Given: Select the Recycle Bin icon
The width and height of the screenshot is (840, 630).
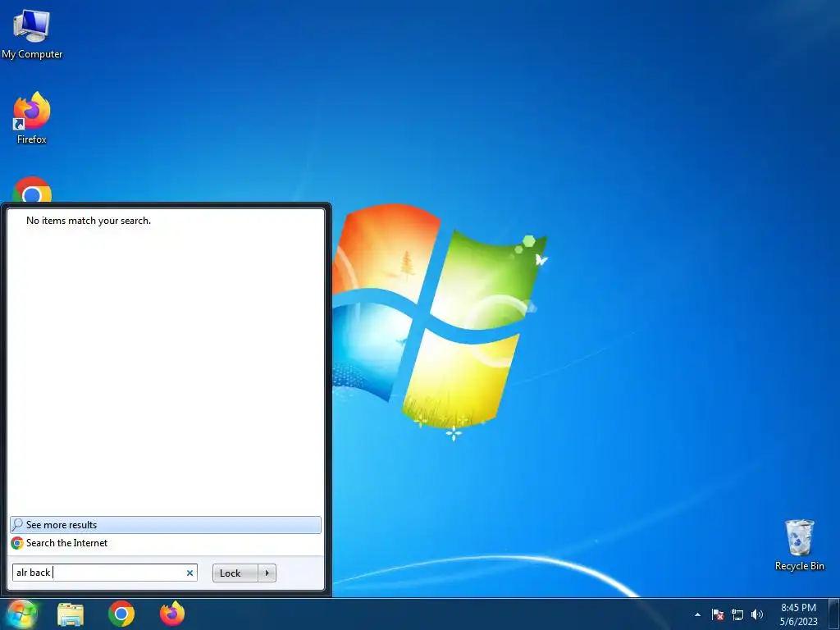Looking at the screenshot, I should 799,545.
